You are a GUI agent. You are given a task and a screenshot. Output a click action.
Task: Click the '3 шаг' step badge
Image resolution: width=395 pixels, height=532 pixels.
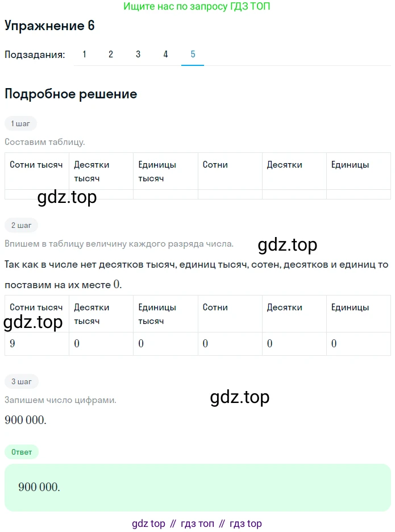tap(22, 381)
